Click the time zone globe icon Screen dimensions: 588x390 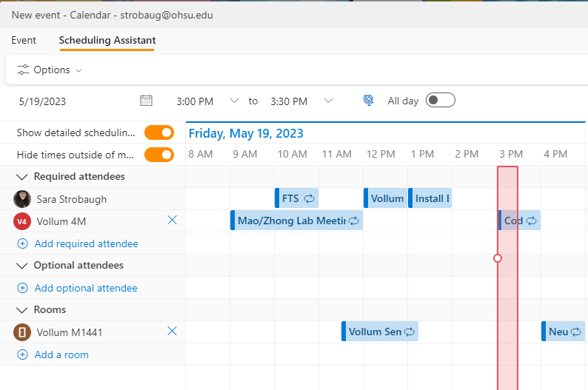(368, 101)
